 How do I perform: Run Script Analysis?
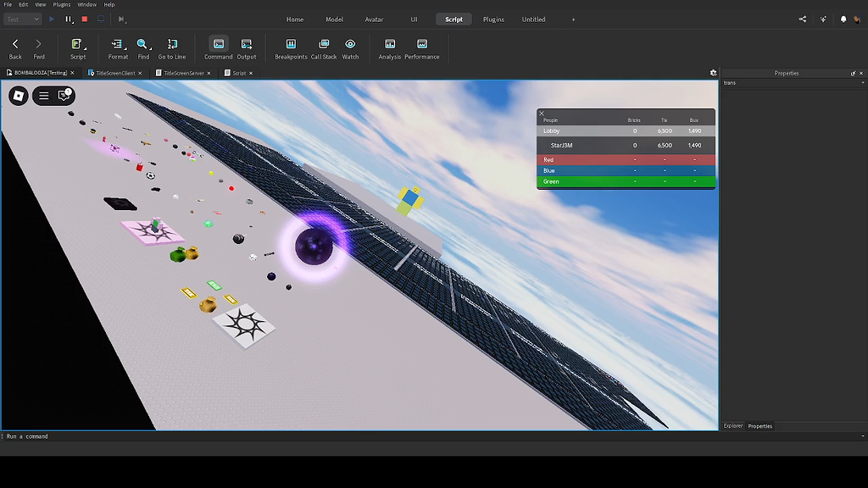pyautogui.click(x=389, y=48)
